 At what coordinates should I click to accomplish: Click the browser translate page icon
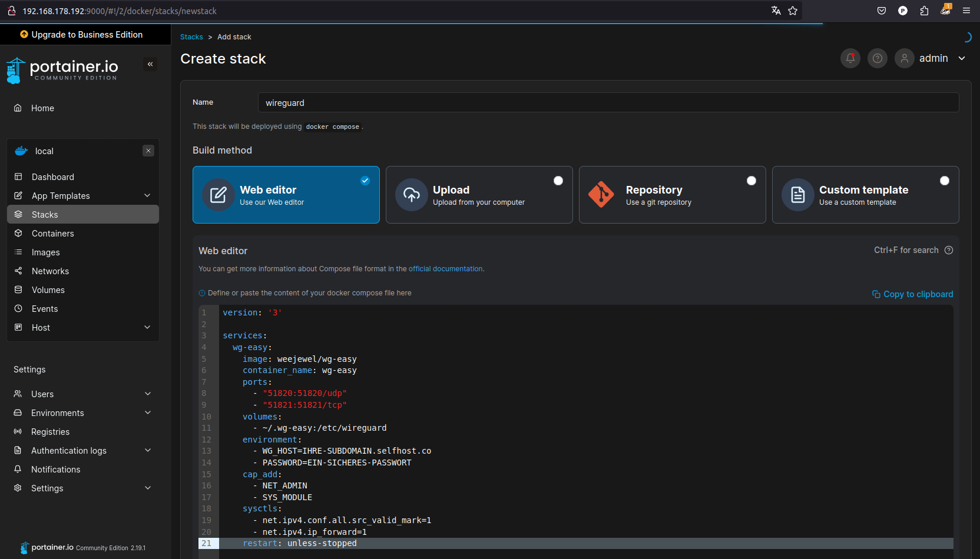point(776,11)
